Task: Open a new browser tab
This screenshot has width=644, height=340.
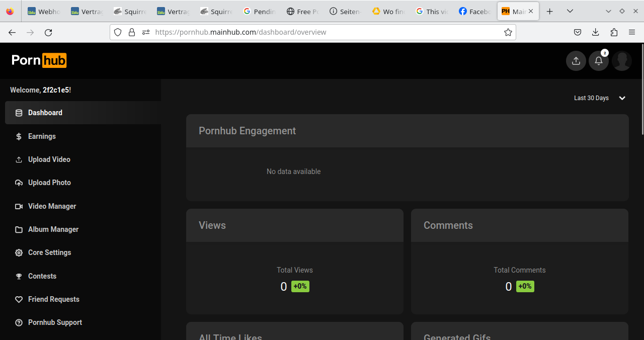Action: tap(550, 11)
